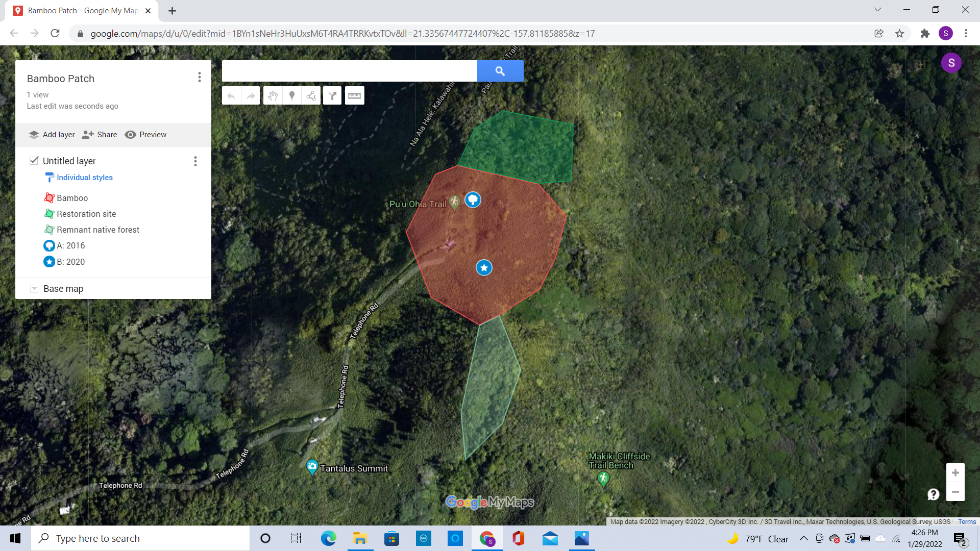Click the red Bamboo polygon color icon

[49, 198]
